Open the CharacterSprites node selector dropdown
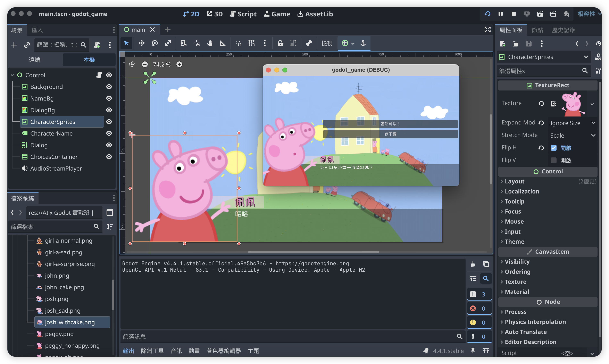Screen dimensions: 609x364 [544, 57]
